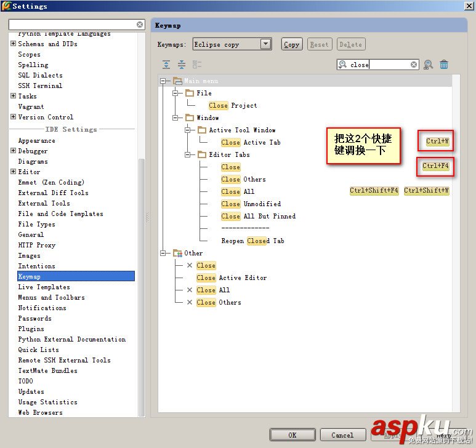Select Close Others under Editor Tabs
The image size is (476, 448).
[243, 179]
